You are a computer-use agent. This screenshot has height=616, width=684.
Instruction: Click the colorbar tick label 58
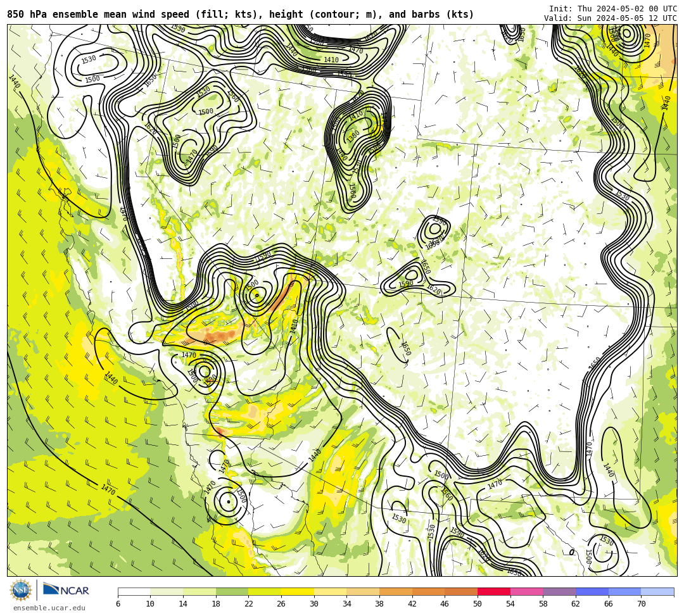543,604
